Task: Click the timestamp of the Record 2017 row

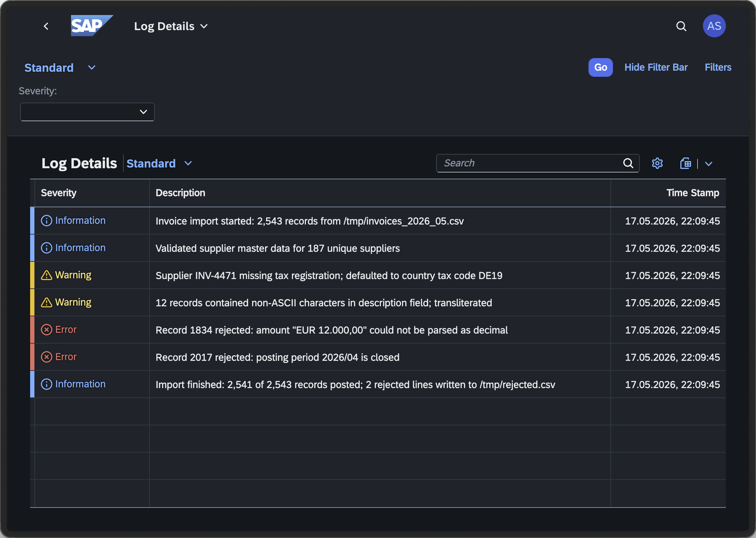Action: pyautogui.click(x=672, y=357)
